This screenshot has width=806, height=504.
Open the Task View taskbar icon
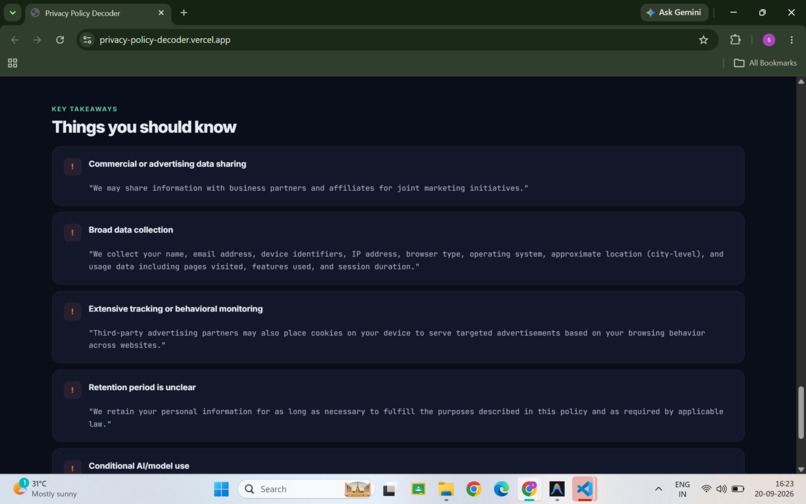coord(389,489)
